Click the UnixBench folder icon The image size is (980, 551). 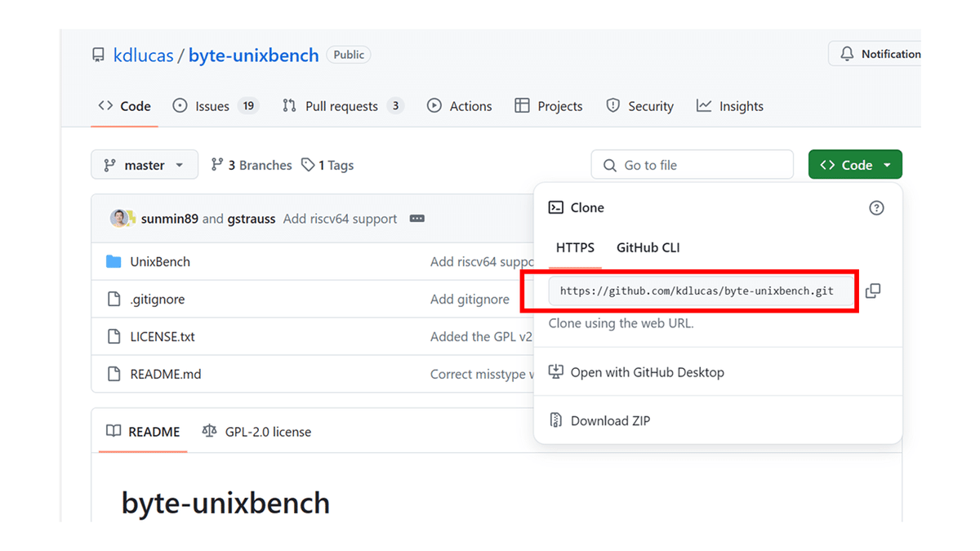114,262
